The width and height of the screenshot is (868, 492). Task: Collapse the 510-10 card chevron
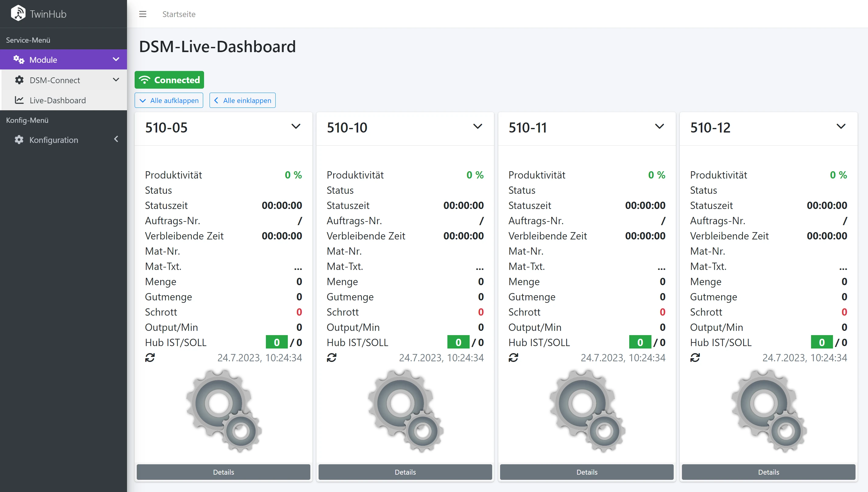pos(478,127)
